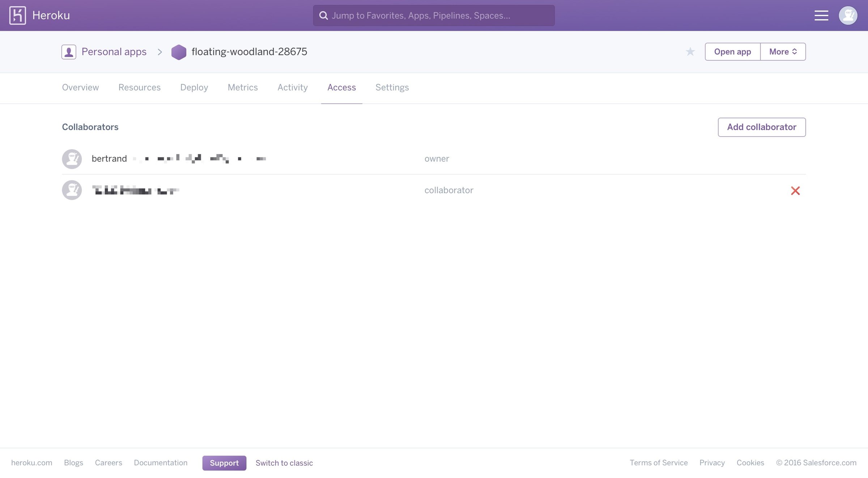This screenshot has width=868, height=478.
Task: Click the 'owner' role label
Action: point(437,159)
